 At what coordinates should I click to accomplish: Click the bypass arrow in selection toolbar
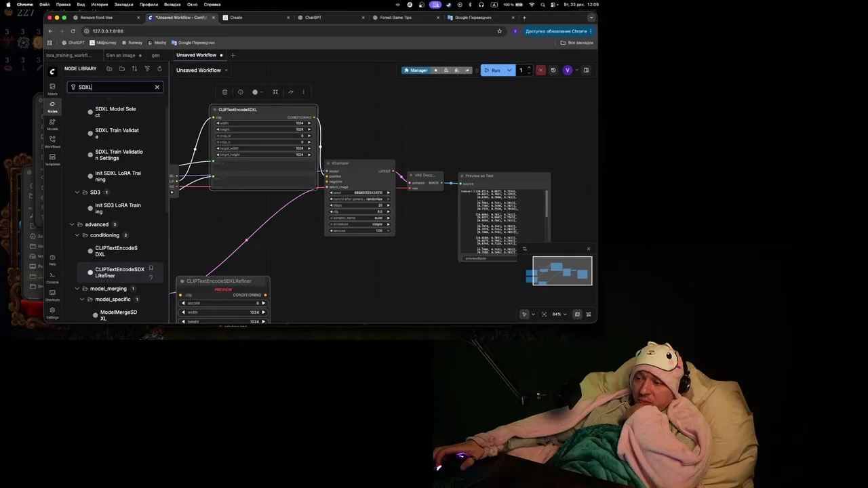pos(291,92)
